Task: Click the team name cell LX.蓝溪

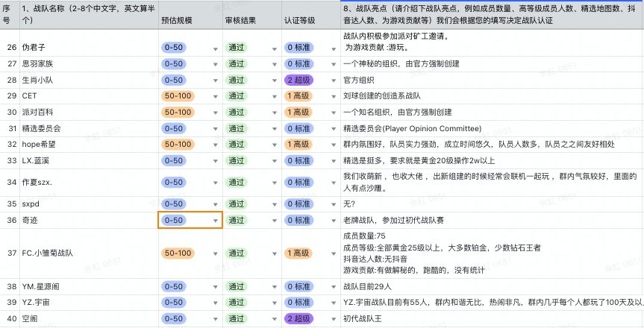Action: pyautogui.click(x=89, y=161)
